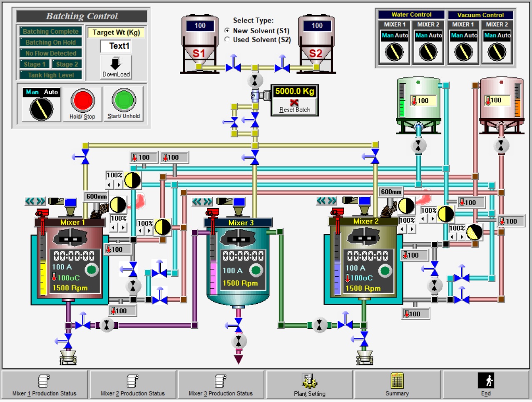Open the Mixer 1 Production Status tab
The width and height of the screenshot is (532, 402).
click(44, 385)
